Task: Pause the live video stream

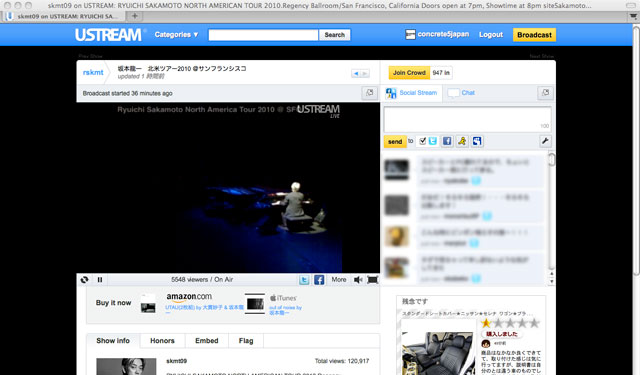Action: point(100,280)
